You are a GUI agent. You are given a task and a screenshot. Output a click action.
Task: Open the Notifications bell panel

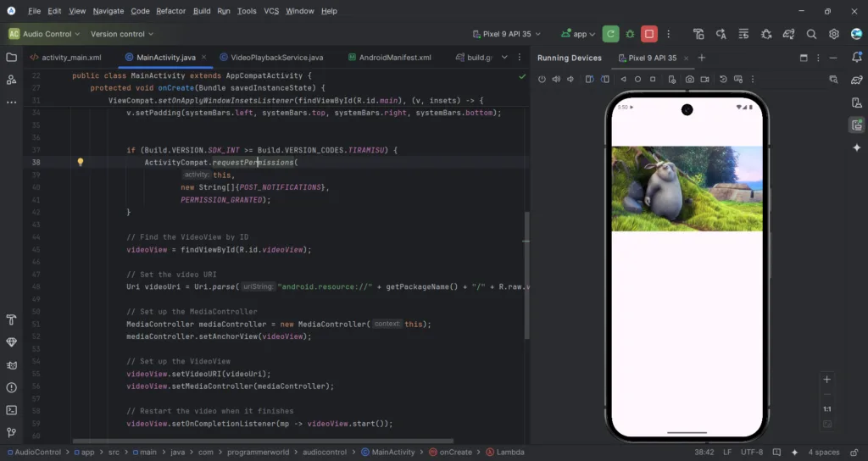(x=856, y=57)
